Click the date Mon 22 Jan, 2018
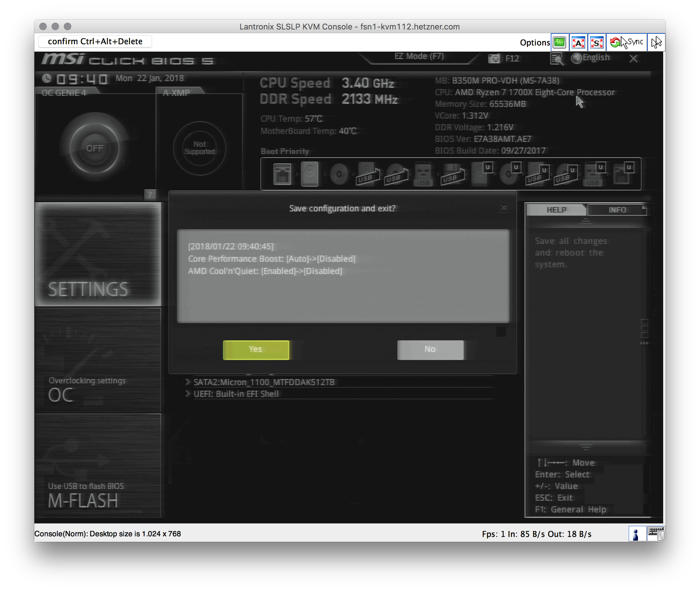The image size is (700, 591). click(150, 78)
